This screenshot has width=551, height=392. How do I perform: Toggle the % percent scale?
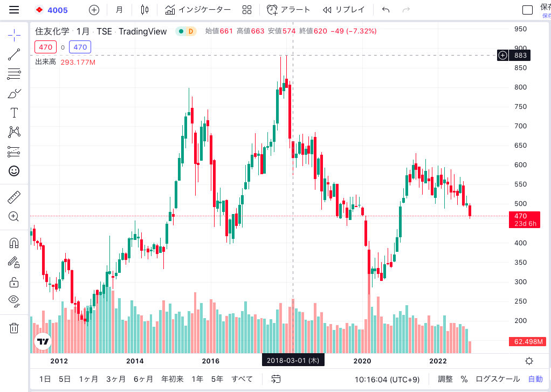[x=464, y=379]
